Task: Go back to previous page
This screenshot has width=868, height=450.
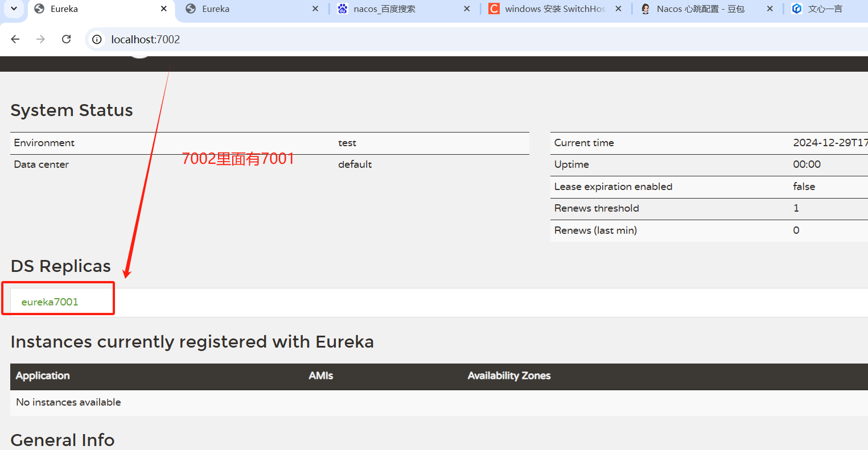Action: [15, 39]
